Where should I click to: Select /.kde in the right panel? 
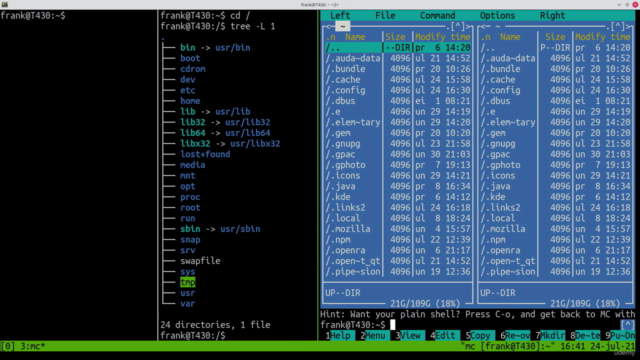click(x=555, y=197)
